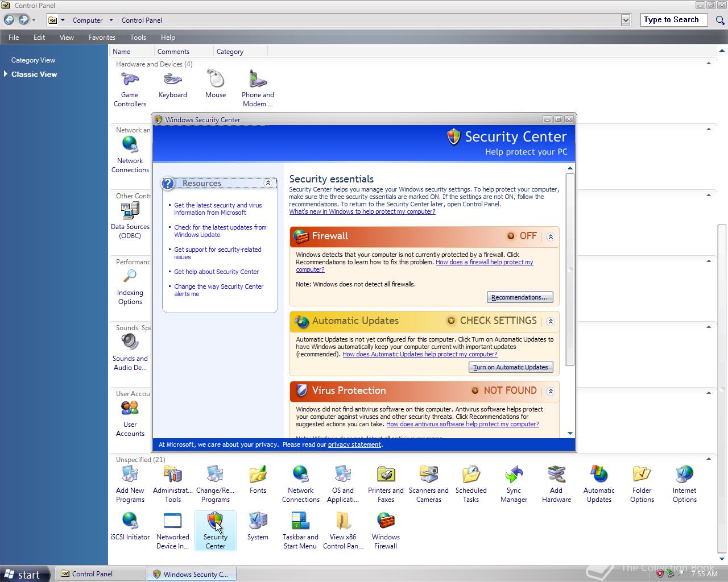Viewport: 728px width, 582px height.
Task: Open the Fonts folder icon
Action: [258, 480]
